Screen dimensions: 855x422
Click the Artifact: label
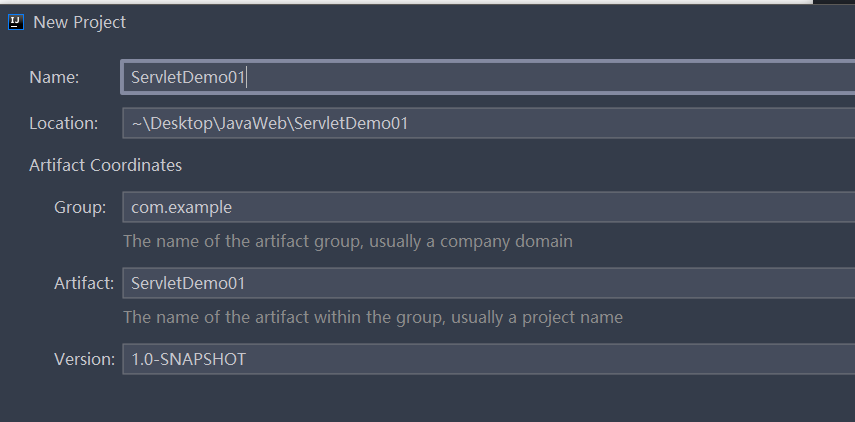pyautogui.click(x=84, y=284)
